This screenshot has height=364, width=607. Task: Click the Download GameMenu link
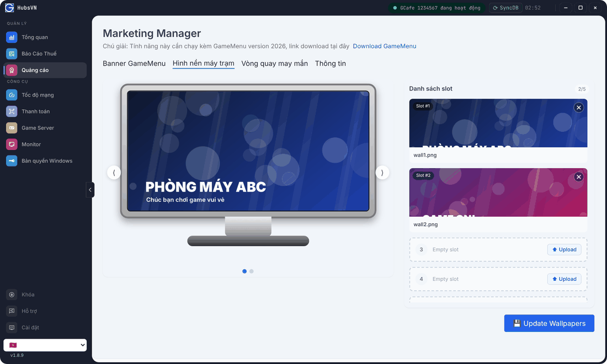tap(385, 46)
